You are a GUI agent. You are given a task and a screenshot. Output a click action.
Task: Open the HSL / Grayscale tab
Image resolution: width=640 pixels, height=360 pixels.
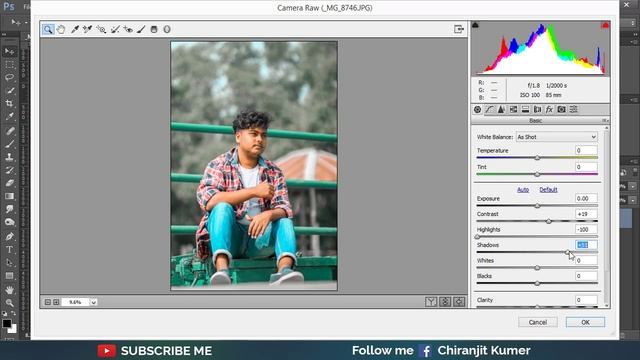[513, 109]
